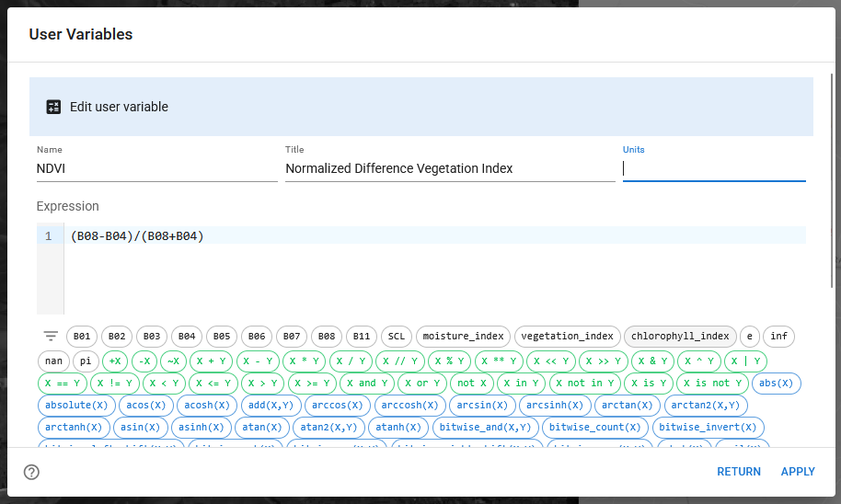Insert band B06 chip
Image resolution: width=841 pixels, height=504 pixels.
(x=257, y=337)
